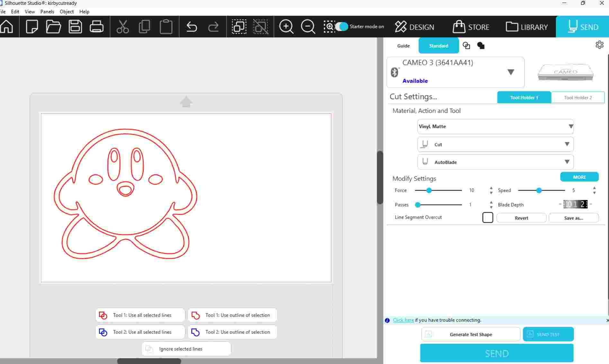This screenshot has height=364, width=609.
Task: Open the File menu
Action: 3,12
